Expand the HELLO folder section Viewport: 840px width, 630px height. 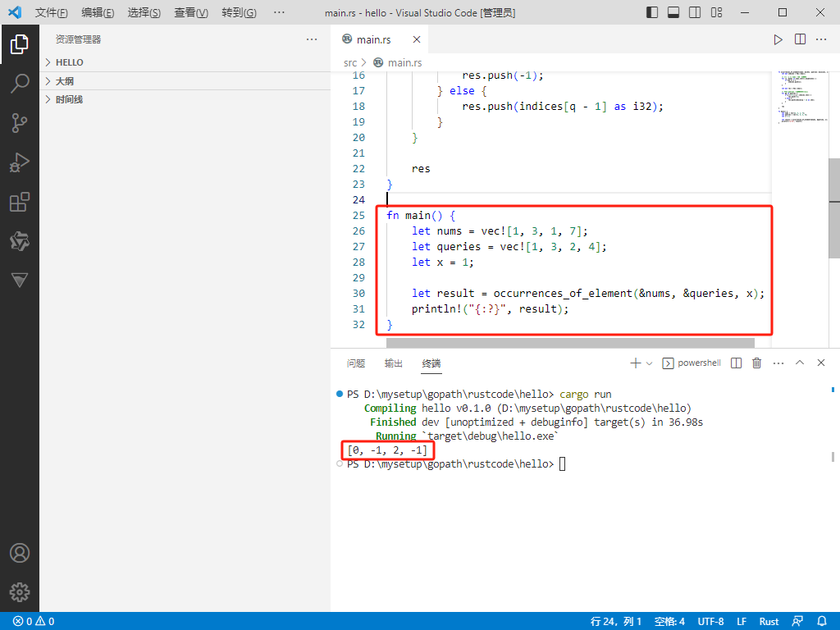pyautogui.click(x=186, y=62)
